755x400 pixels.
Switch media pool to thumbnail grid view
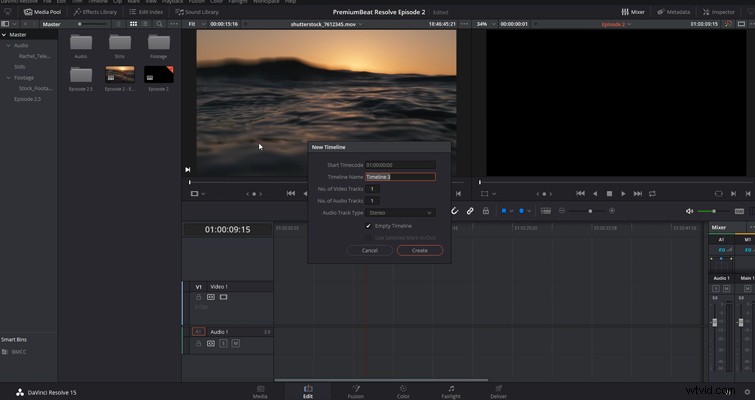(133, 24)
